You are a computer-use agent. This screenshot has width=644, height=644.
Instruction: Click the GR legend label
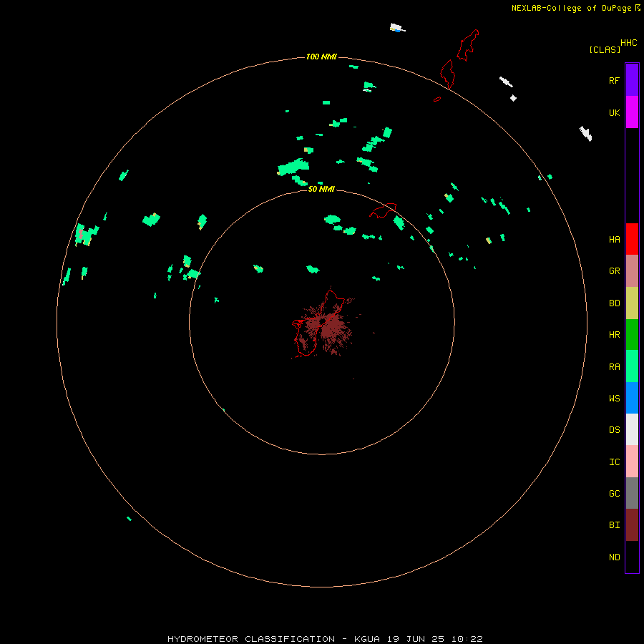click(614, 271)
